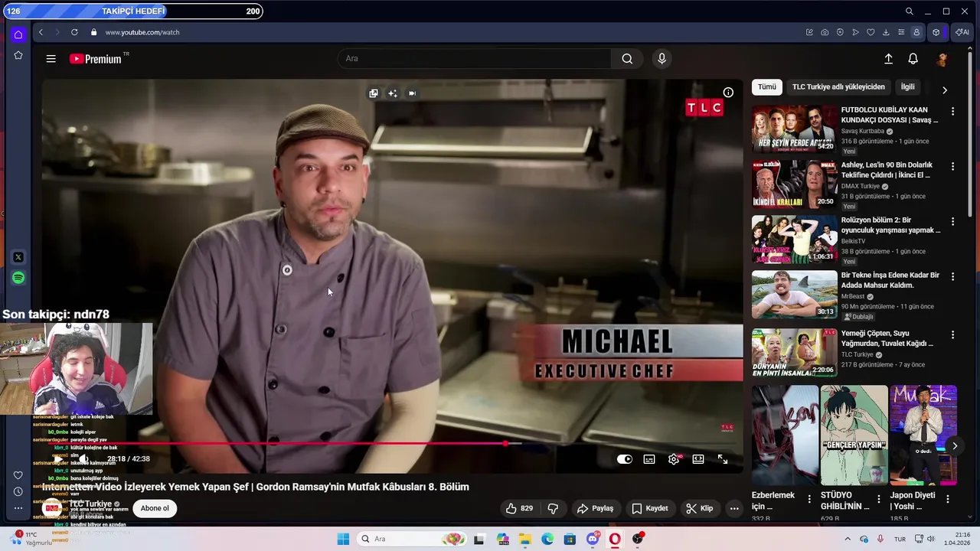Save video with Kaydet button
Viewport: 980px width, 551px height.
coord(649,508)
